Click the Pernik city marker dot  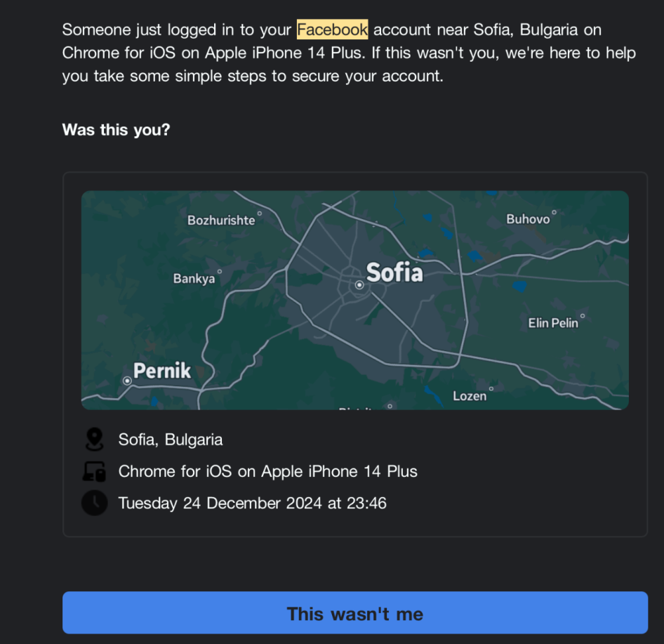click(x=127, y=381)
